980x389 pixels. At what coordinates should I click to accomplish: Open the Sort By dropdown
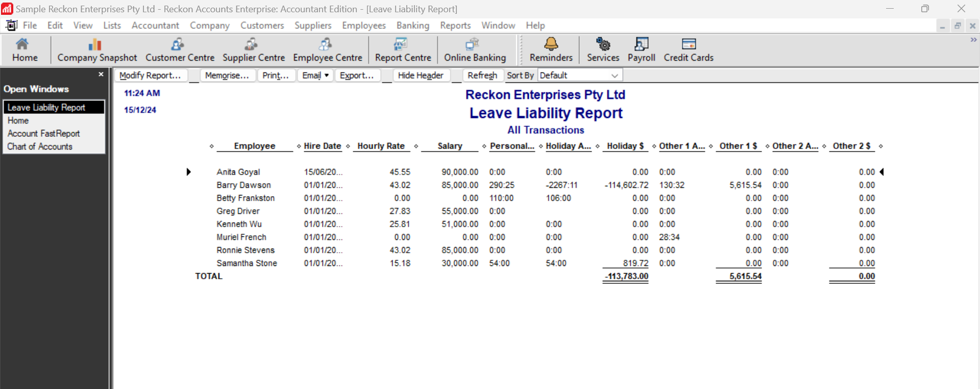point(580,76)
